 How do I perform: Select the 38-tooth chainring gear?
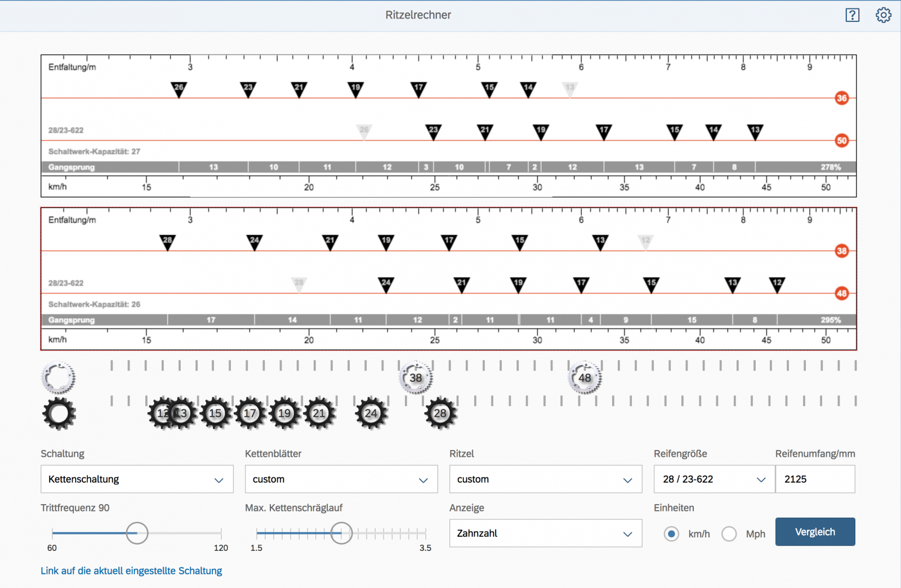(x=416, y=378)
